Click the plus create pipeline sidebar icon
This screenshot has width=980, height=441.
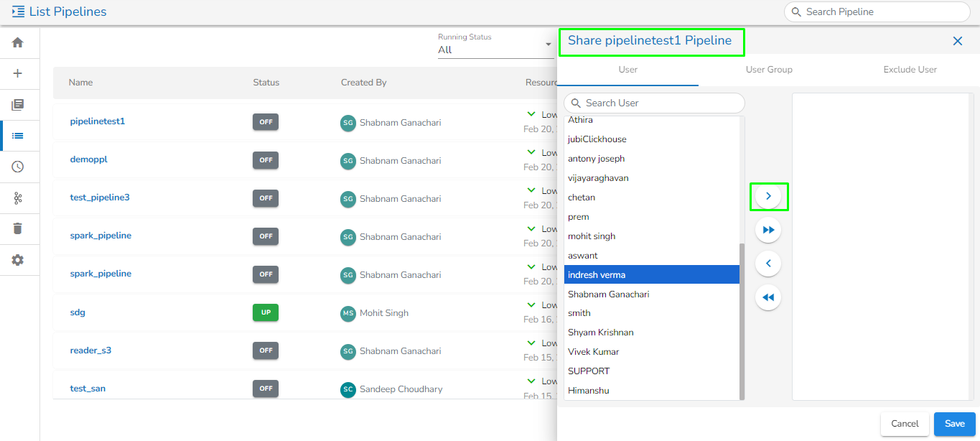pos(18,73)
